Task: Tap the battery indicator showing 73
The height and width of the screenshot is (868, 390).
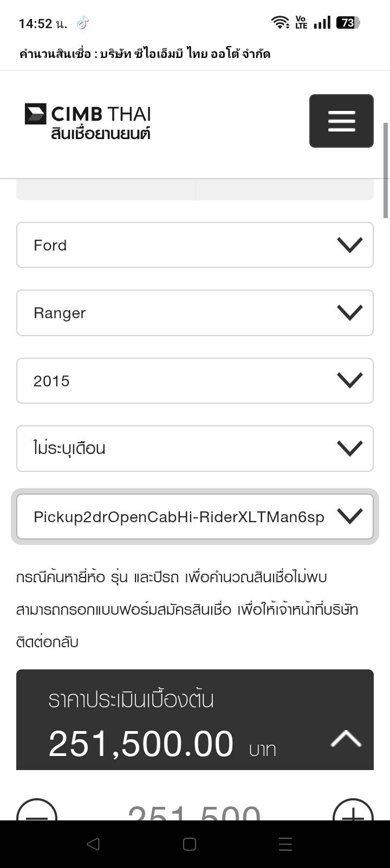Action: [347, 22]
